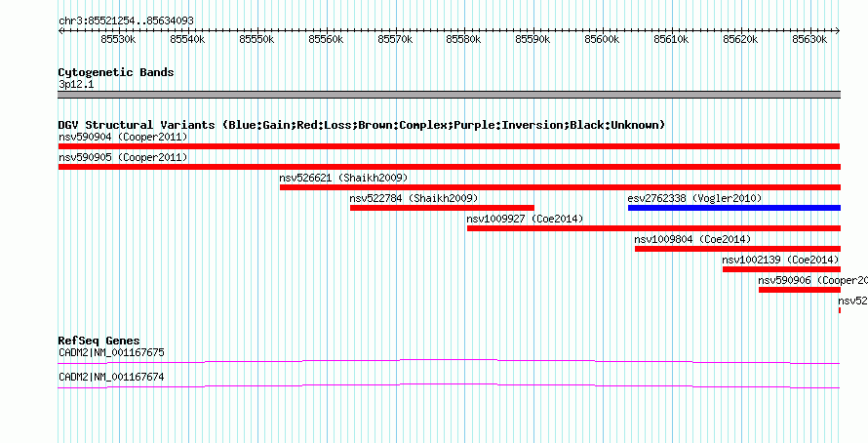Click the CADM2 NM_001167674 magenta gene line
The image size is (868, 443).
click(x=449, y=386)
